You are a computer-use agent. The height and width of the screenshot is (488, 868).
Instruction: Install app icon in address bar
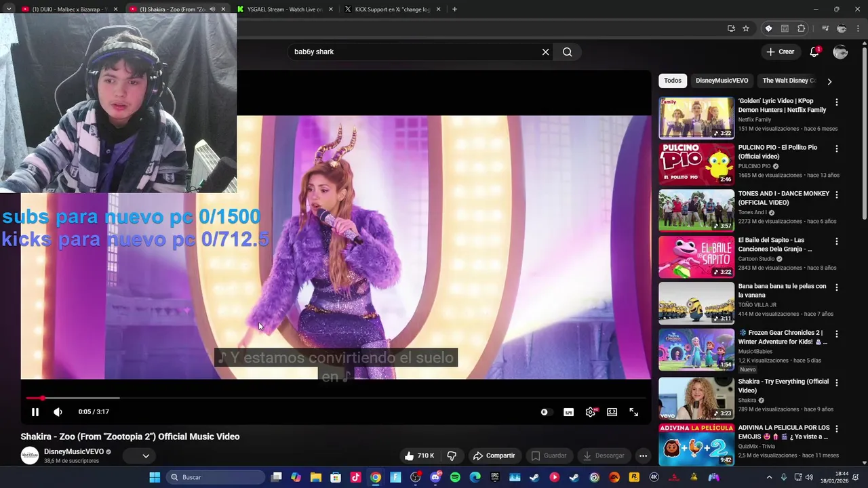731,28
